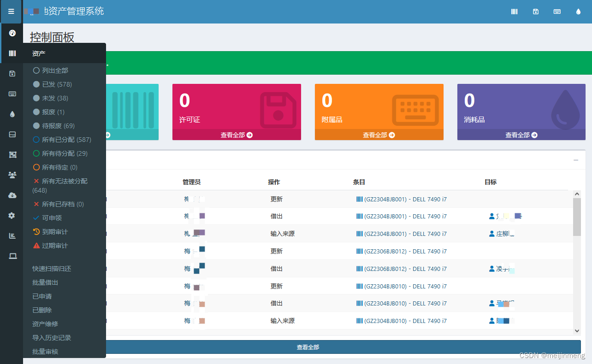Open settings gear icon in sidebar
Image resolution: width=592 pixels, height=364 pixels.
(12, 216)
